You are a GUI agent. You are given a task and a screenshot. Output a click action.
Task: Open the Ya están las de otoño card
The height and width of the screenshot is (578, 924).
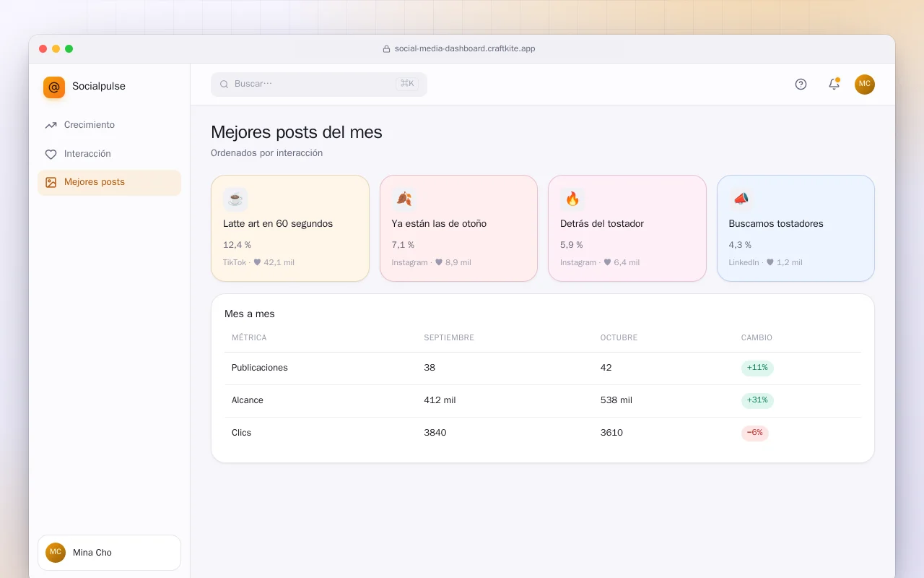(x=458, y=228)
